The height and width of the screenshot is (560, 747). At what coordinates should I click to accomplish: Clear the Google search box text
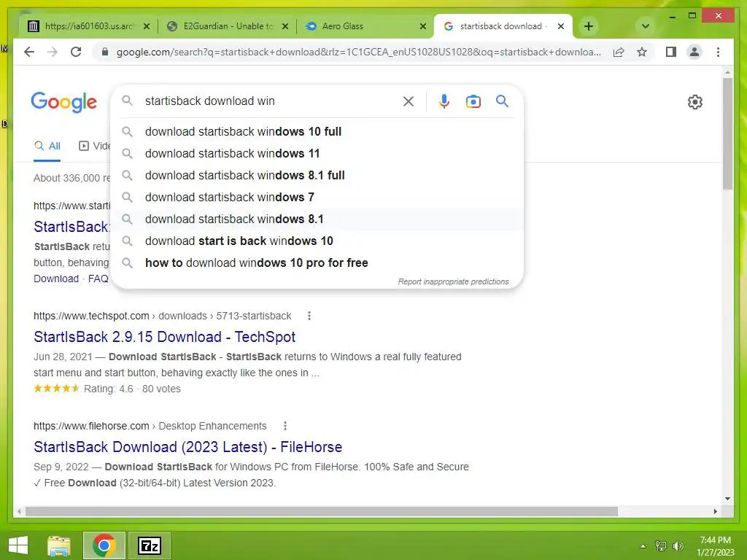409,101
